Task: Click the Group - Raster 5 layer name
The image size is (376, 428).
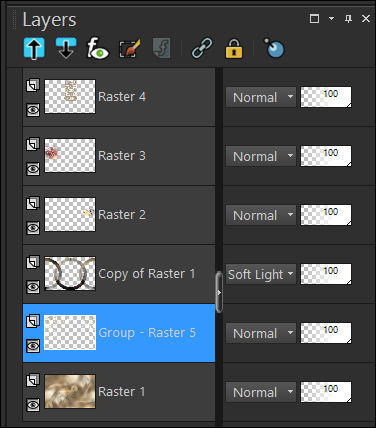Action: coord(147,333)
